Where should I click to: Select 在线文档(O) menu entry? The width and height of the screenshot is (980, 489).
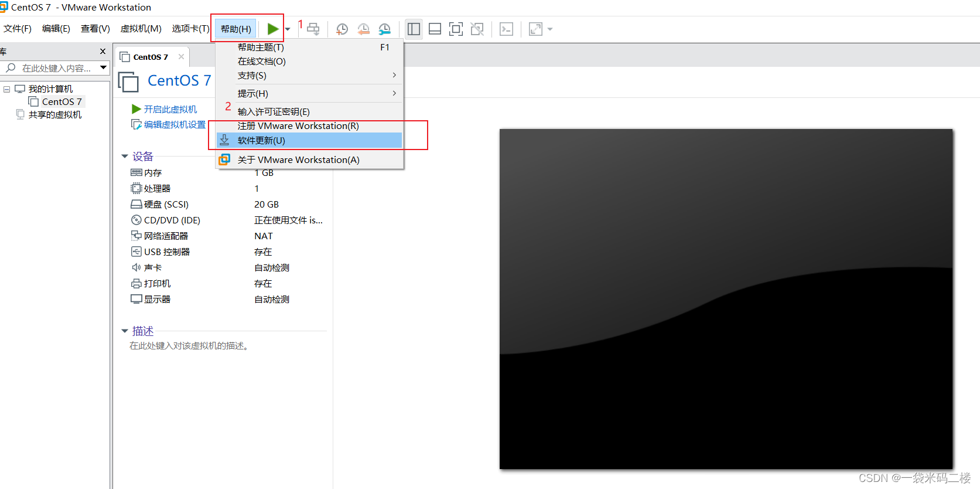[x=310, y=62]
